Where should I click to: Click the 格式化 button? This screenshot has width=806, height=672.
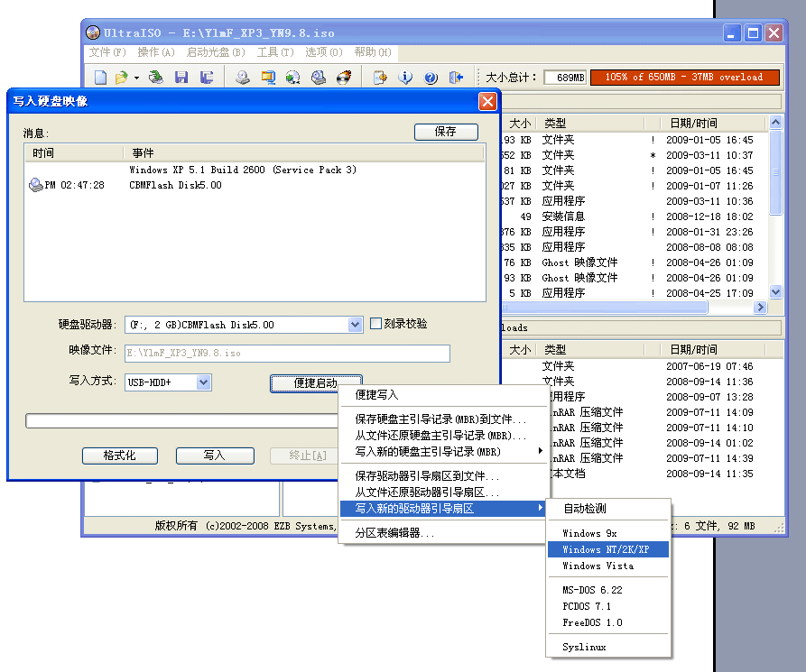point(120,456)
